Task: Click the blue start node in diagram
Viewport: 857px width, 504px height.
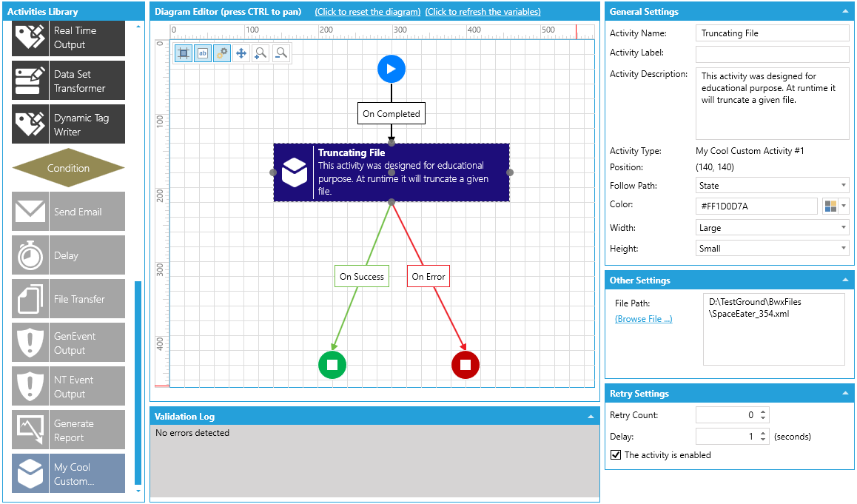Action: tap(391, 69)
